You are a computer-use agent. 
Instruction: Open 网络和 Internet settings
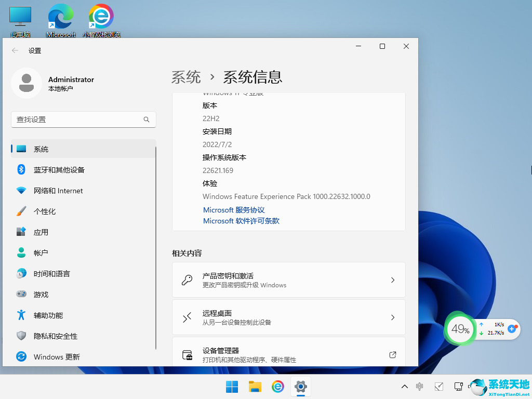58,191
